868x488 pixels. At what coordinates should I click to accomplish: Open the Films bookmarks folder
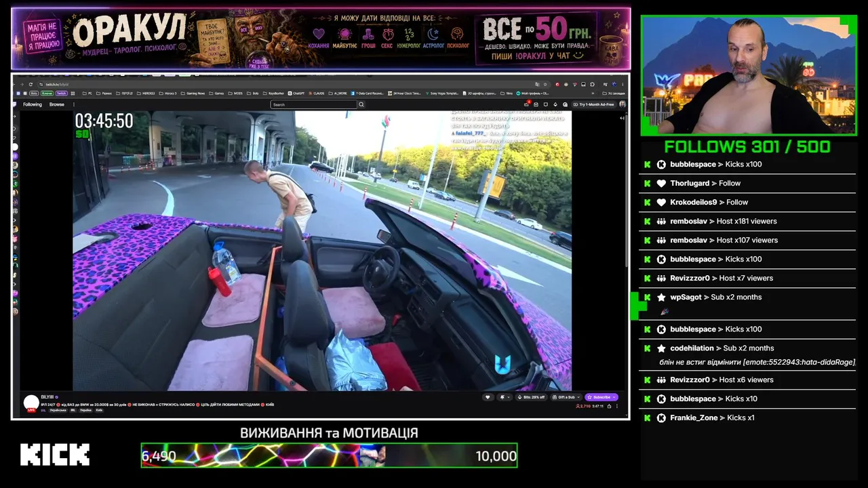pyautogui.click(x=507, y=93)
